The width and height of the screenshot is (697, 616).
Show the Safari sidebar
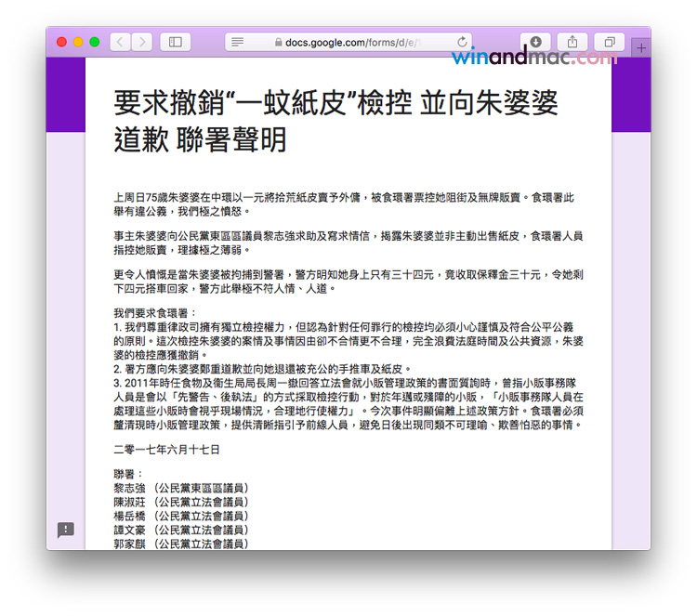pyautogui.click(x=173, y=42)
